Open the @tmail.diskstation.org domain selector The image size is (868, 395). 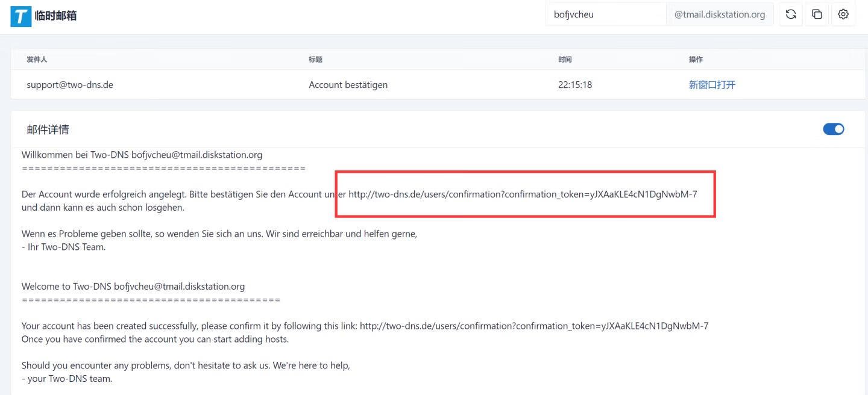point(719,14)
